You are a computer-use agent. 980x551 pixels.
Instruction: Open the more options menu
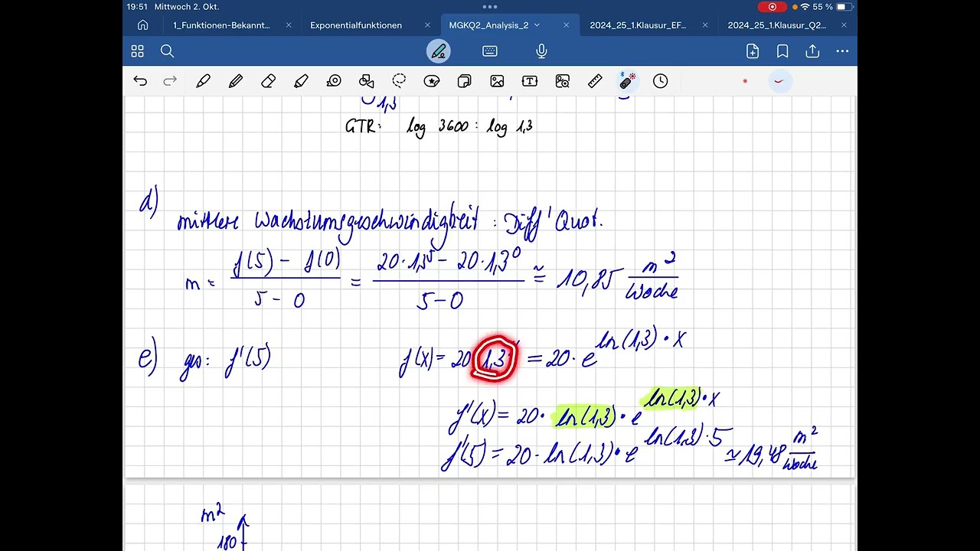coord(842,51)
